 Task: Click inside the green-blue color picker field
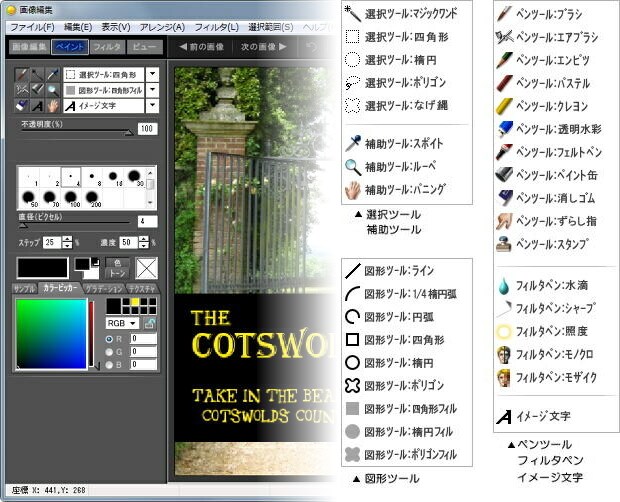(x=51, y=334)
